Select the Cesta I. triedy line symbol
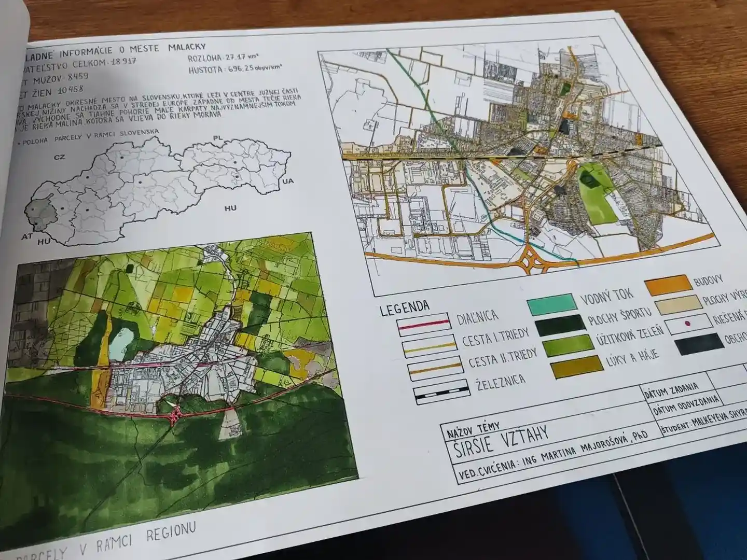The image size is (747, 560). coord(429,346)
